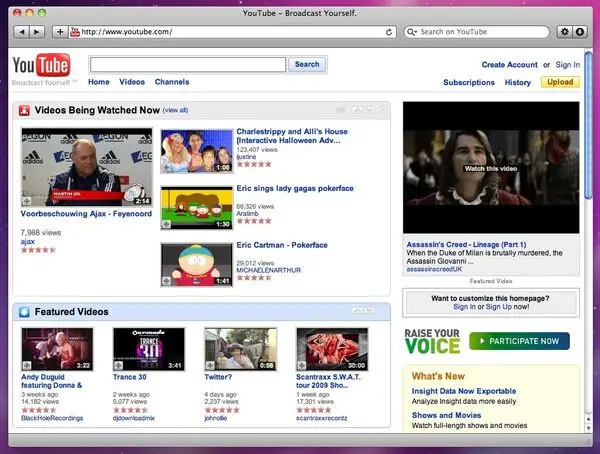Open the browser gear settings menu
The height and width of the screenshot is (454, 600).
[x=564, y=32]
